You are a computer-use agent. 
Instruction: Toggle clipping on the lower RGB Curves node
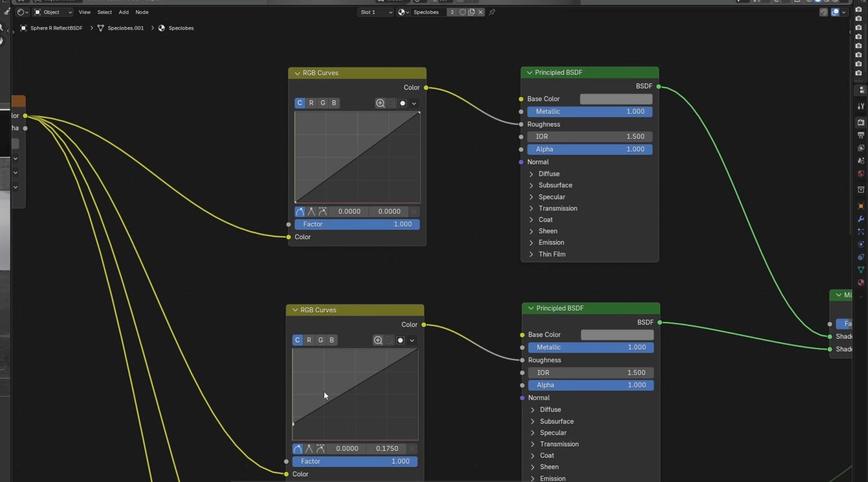pyautogui.click(x=400, y=340)
